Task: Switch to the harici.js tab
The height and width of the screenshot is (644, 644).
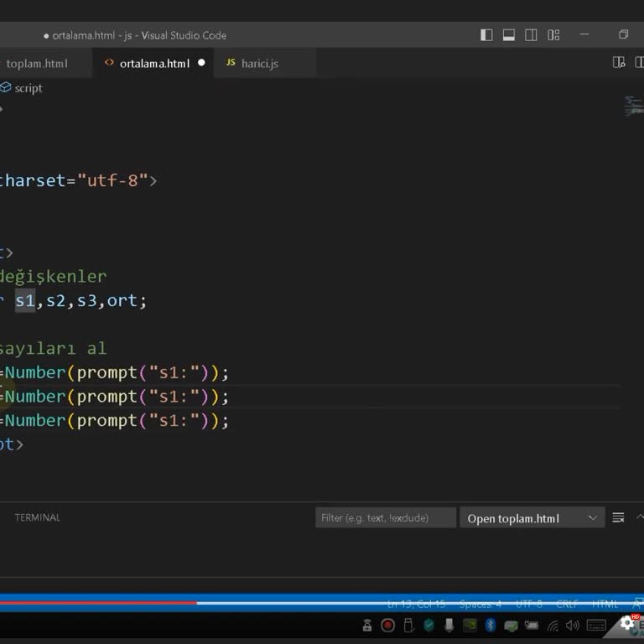Action: [x=259, y=64]
